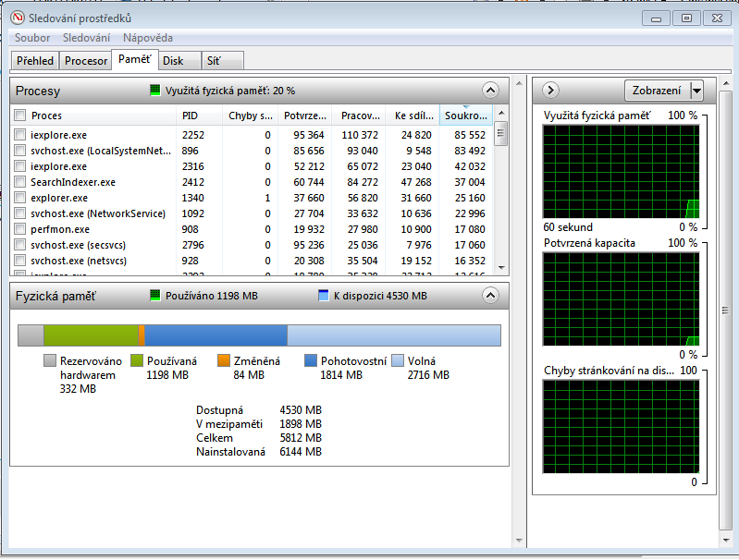Click the blue Pohotovostní legend swatch
Screen dimensions: 739x560
tap(311, 360)
